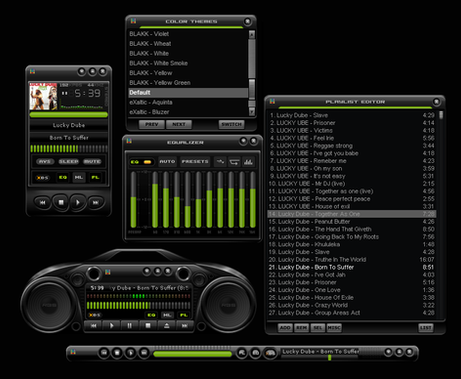The height and width of the screenshot is (379, 461).
Task: Select BLAKK - Violet theme
Action: [188, 34]
